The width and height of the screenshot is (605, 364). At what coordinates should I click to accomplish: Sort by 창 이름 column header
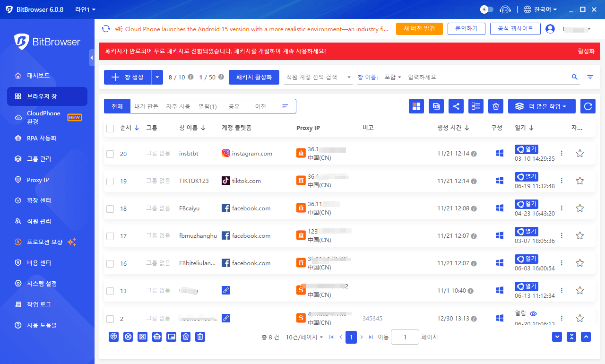(x=192, y=128)
